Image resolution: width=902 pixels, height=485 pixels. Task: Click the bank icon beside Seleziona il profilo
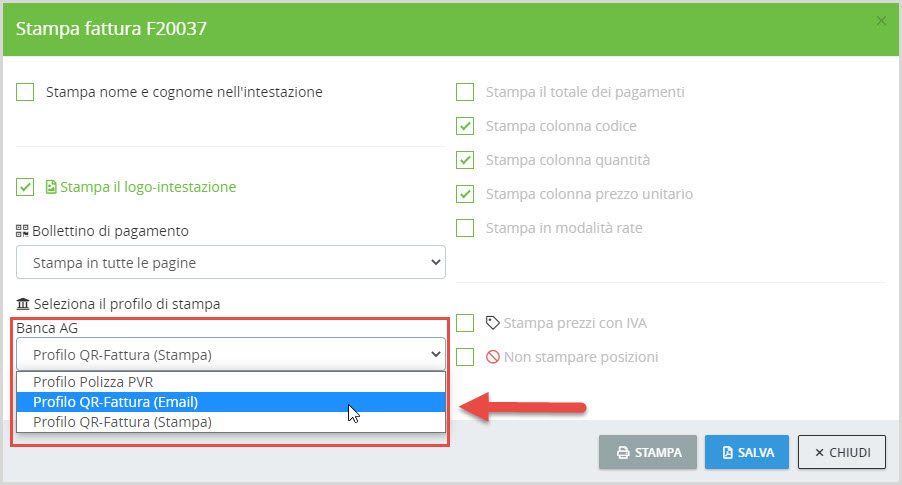(23, 303)
